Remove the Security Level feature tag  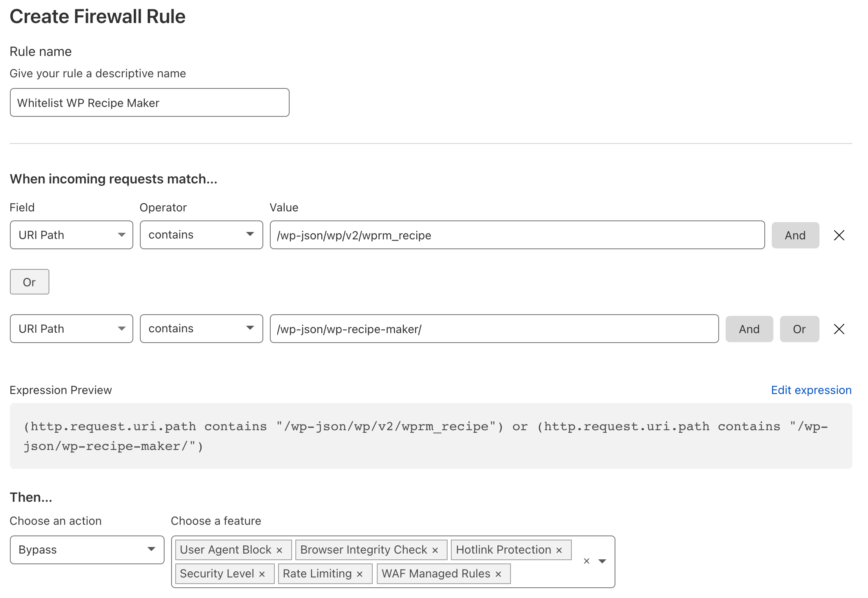[x=262, y=574]
